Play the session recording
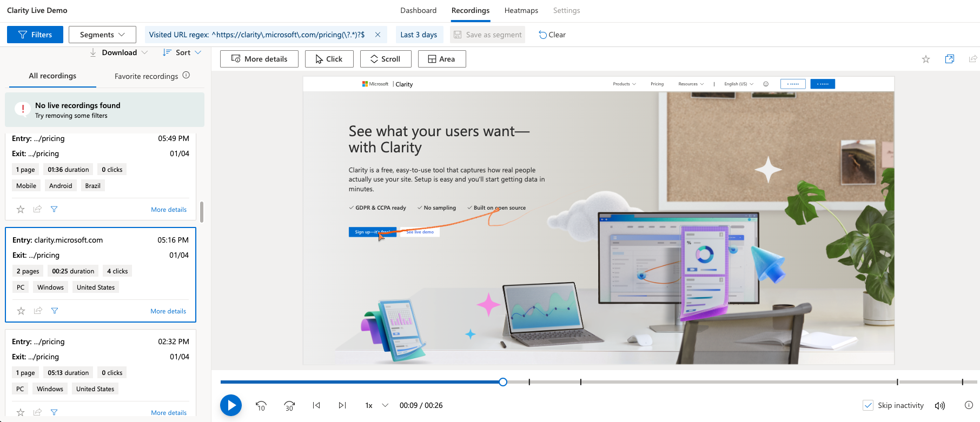Screen dimensions: 980x422 pos(231,405)
